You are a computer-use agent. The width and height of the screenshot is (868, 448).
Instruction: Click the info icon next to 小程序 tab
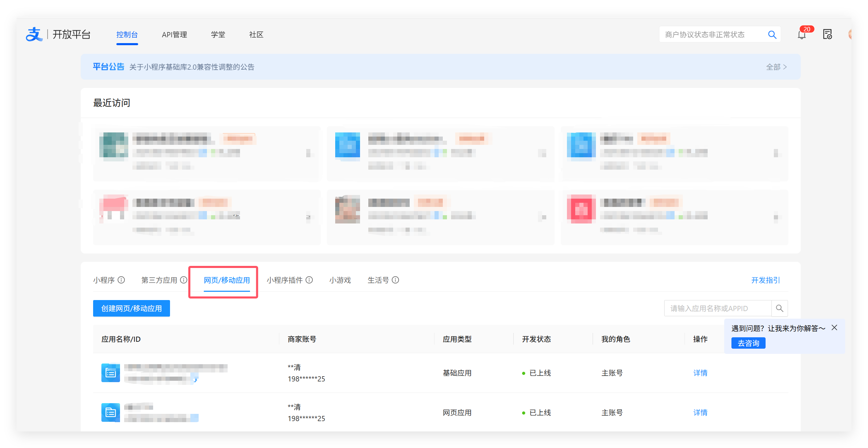click(x=122, y=280)
